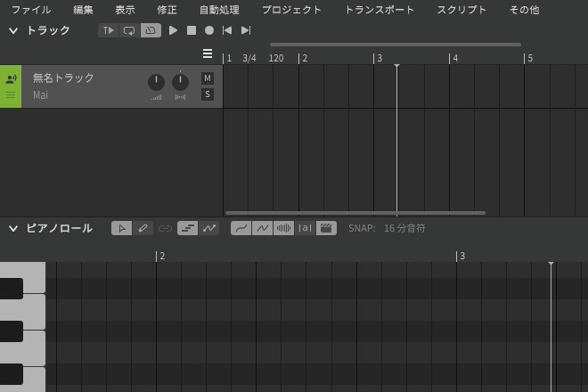Image resolution: width=588 pixels, height=392 pixels.
Task: Click measure 3 in the piano roll ruler
Action: point(461,256)
